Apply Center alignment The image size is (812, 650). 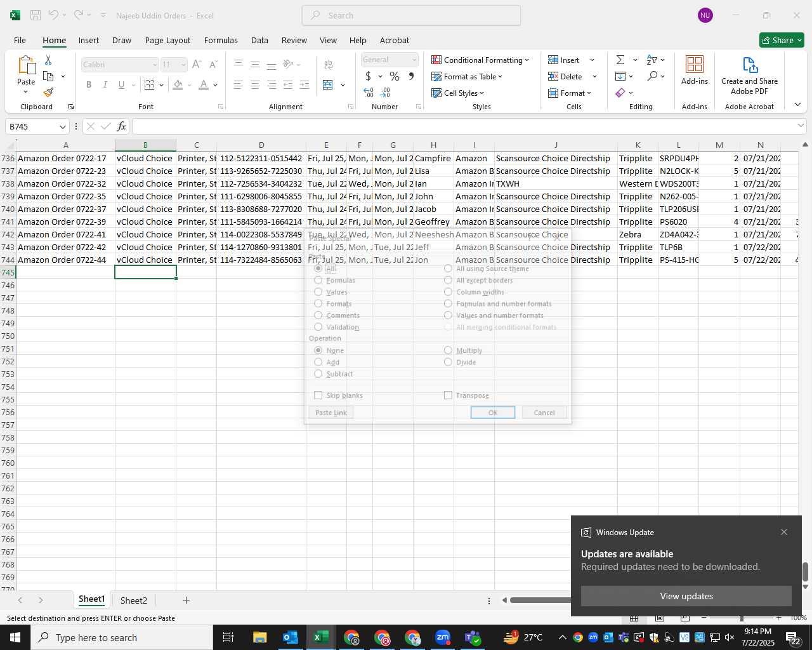255,84
